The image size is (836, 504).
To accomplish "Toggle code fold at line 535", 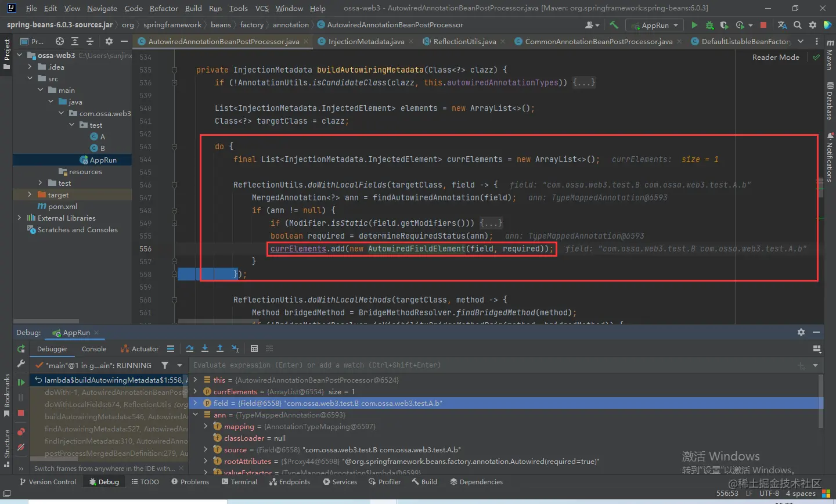I will pos(174,70).
